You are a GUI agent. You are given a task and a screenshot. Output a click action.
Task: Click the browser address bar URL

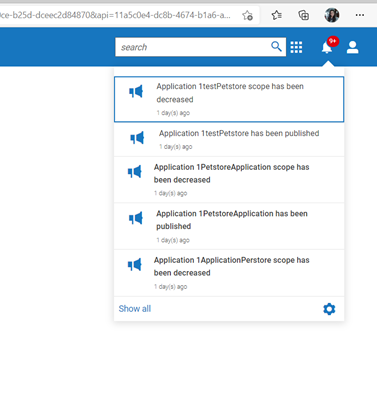point(115,15)
